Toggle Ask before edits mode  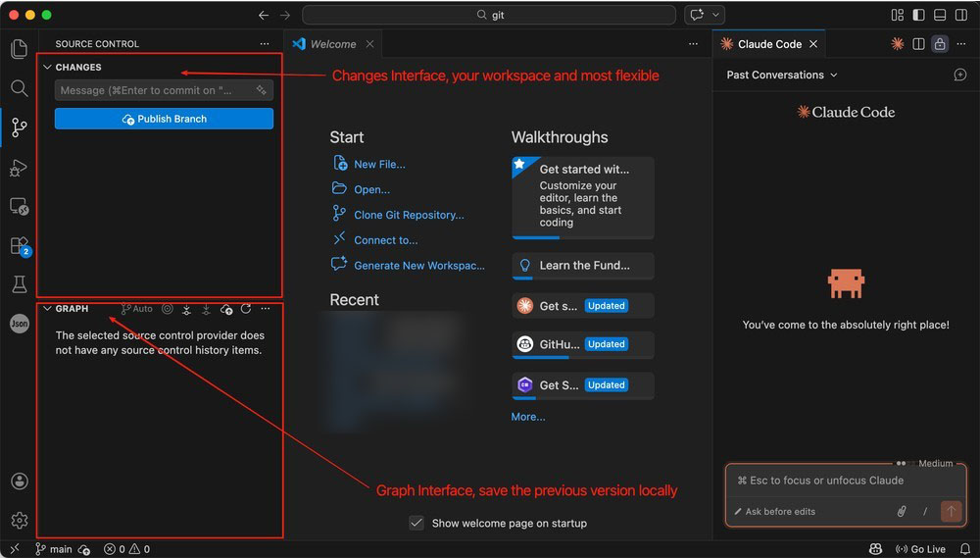pos(775,511)
